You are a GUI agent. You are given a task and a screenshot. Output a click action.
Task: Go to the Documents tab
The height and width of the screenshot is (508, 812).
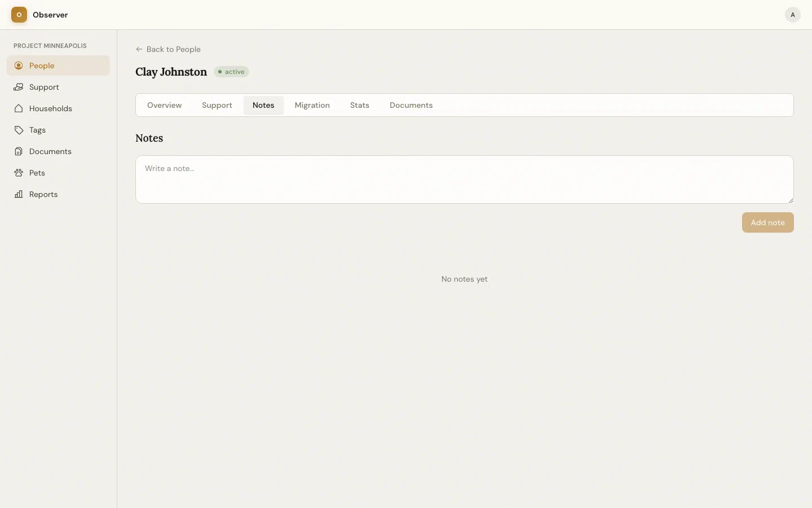[x=411, y=105]
